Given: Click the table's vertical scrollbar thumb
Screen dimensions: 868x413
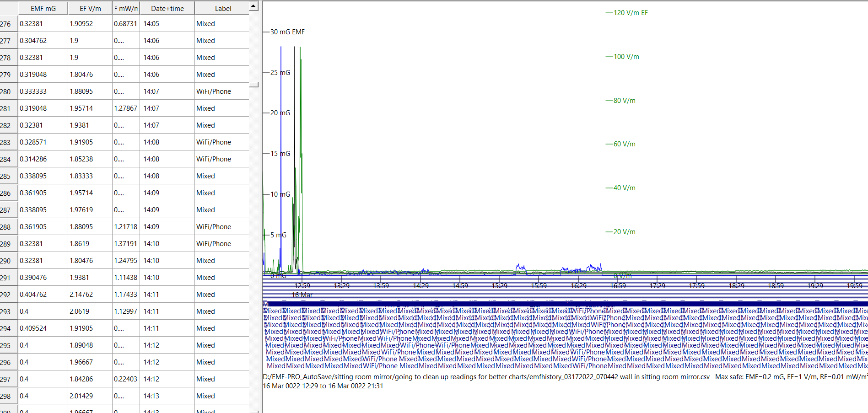Looking at the screenshot, I should [253, 85].
